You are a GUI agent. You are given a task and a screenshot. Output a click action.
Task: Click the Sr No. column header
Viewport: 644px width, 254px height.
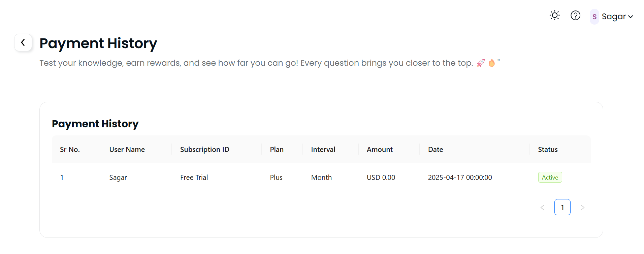click(70, 150)
